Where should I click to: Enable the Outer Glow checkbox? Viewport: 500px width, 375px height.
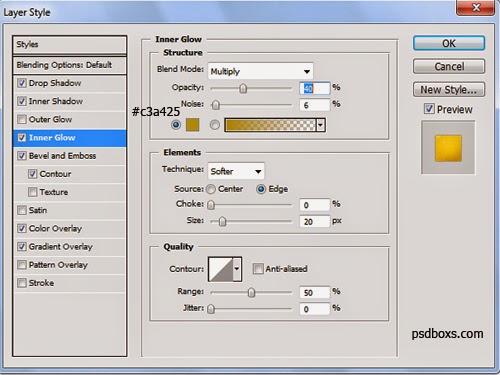tap(22, 119)
